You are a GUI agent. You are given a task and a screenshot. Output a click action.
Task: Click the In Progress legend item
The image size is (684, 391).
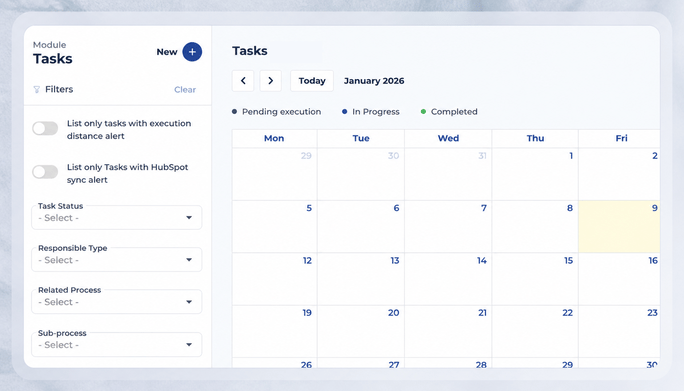(371, 112)
